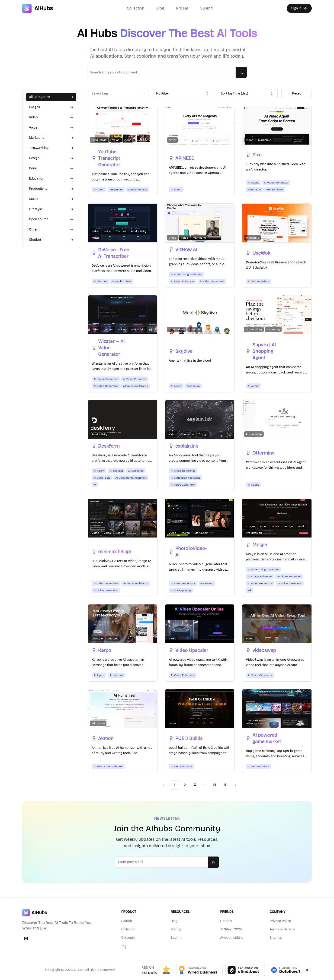
Task: Click the award icon beside Ottermind title
Action: click(248, 453)
